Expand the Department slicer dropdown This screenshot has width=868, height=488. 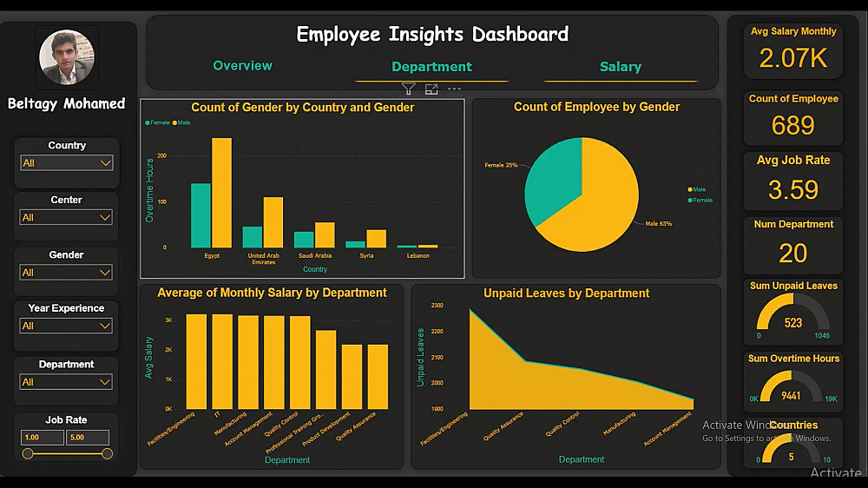(x=66, y=382)
